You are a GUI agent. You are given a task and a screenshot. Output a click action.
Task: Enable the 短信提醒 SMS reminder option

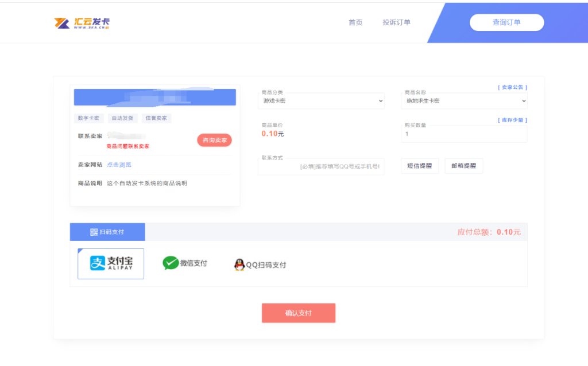click(x=419, y=165)
